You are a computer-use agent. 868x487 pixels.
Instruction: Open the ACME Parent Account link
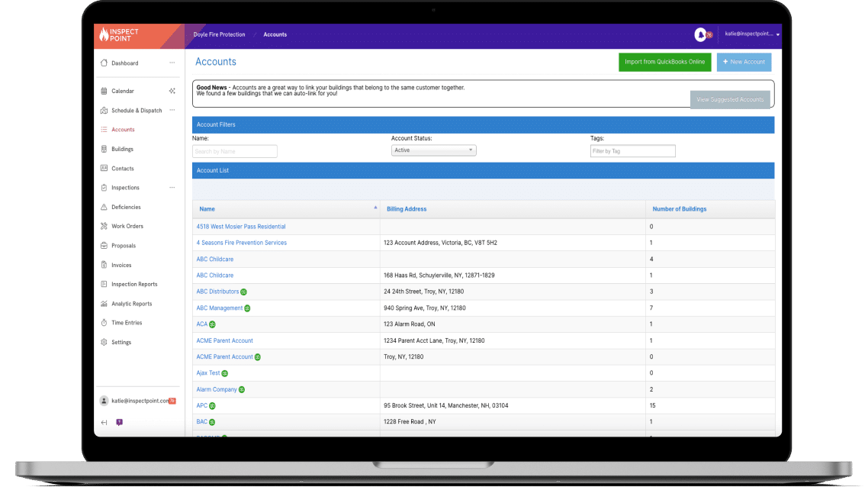[x=224, y=340]
